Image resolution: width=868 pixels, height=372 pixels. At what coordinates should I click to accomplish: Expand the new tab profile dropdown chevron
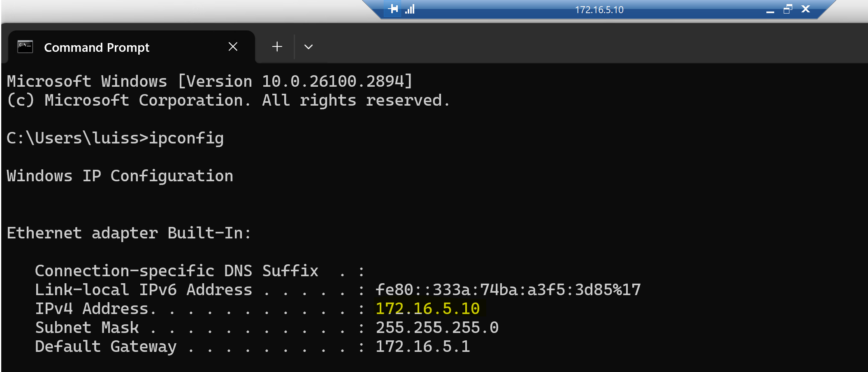309,47
